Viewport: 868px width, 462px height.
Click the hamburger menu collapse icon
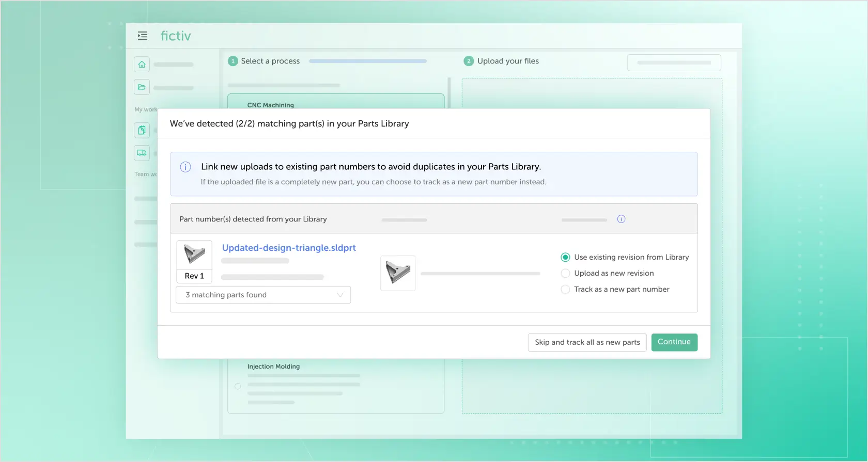click(142, 36)
